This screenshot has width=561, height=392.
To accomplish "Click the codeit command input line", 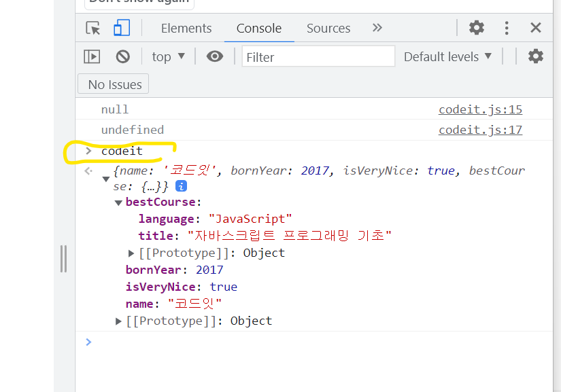I will pyautogui.click(x=122, y=151).
